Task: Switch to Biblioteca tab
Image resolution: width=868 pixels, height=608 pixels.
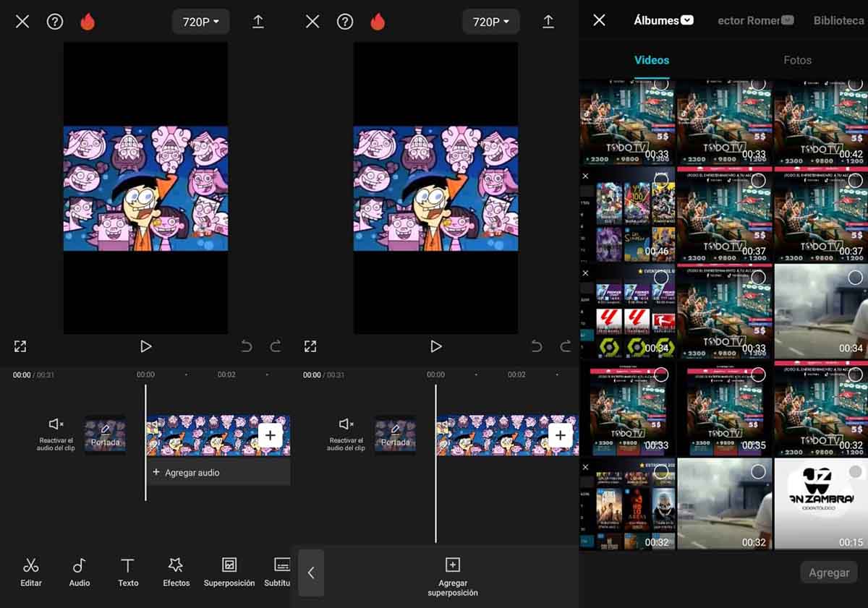Action: 839,20
